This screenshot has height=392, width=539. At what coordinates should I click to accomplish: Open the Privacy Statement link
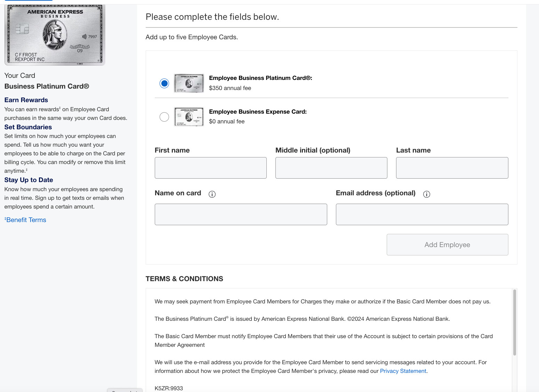(403, 371)
